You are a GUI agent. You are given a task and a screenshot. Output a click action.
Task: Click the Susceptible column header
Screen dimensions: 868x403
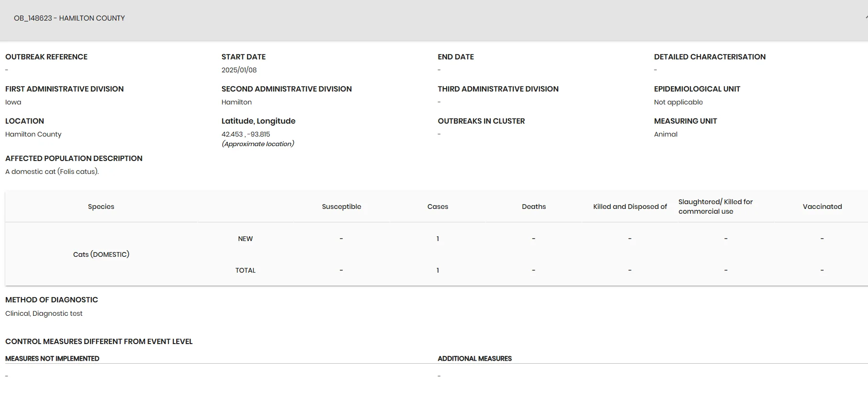(341, 207)
